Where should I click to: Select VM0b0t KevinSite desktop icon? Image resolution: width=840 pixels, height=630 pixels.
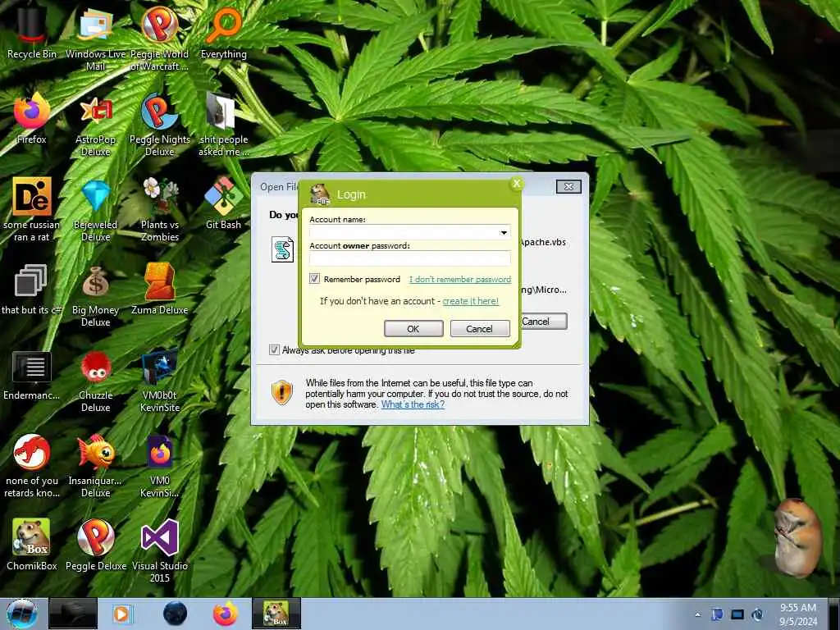coord(160,381)
